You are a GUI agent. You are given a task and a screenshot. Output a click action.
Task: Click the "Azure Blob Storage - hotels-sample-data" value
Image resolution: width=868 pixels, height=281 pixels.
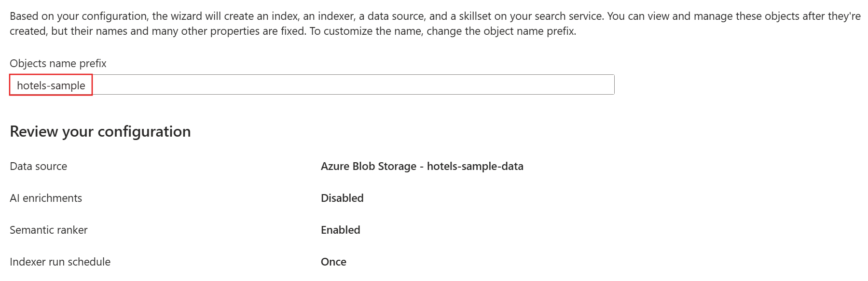pyautogui.click(x=422, y=166)
